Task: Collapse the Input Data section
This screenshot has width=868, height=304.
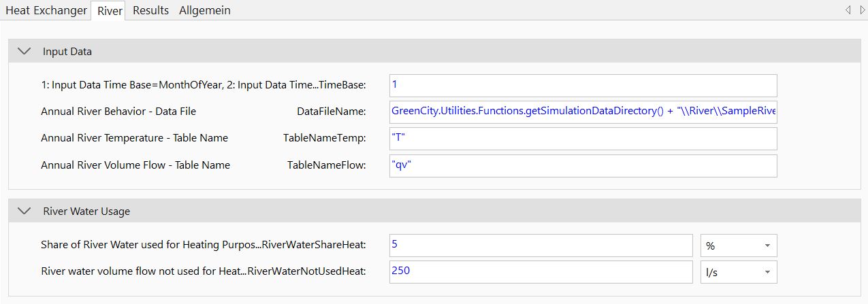Action: [25, 51]
